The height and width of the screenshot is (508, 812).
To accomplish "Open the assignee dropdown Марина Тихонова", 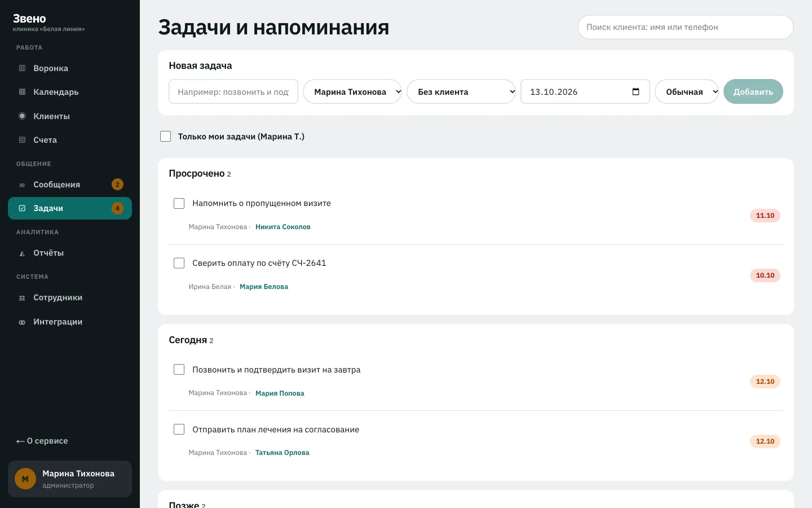I will pyautogui.click(x=352, y=91).
